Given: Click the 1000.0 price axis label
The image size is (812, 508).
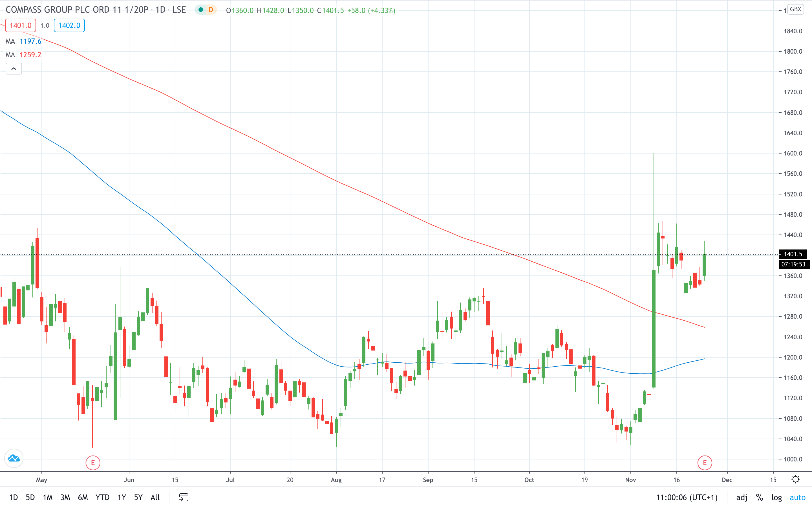Looking at the screenshot, I should pyautogui.click(x=793, y=459).
